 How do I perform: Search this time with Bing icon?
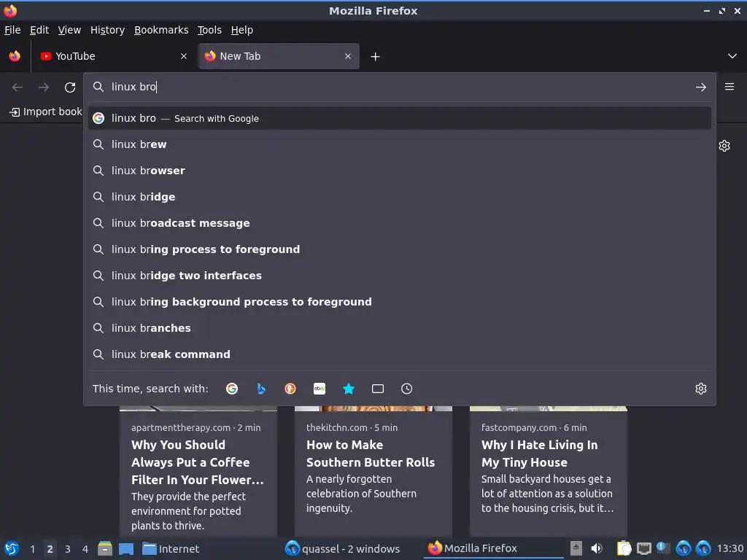(x=261, y=389)
